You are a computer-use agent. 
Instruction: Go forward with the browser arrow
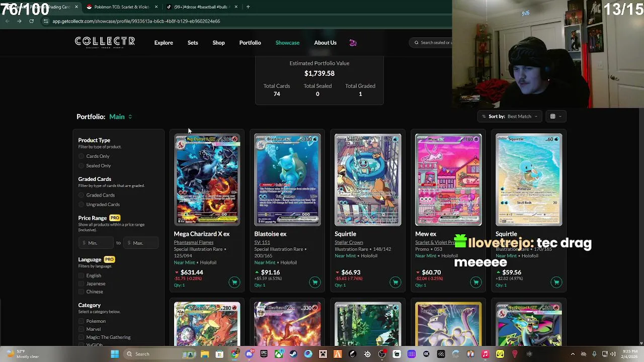click(x=19, y=21)
